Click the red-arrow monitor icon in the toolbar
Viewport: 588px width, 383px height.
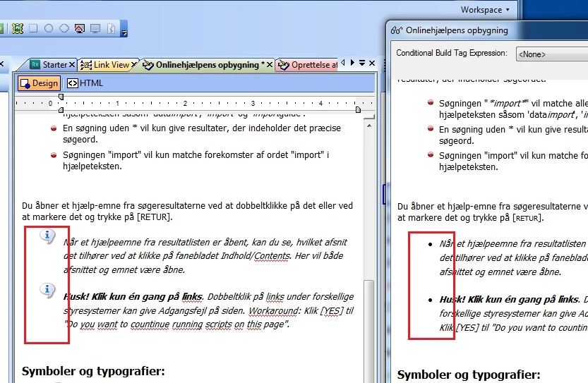point(80,28)
